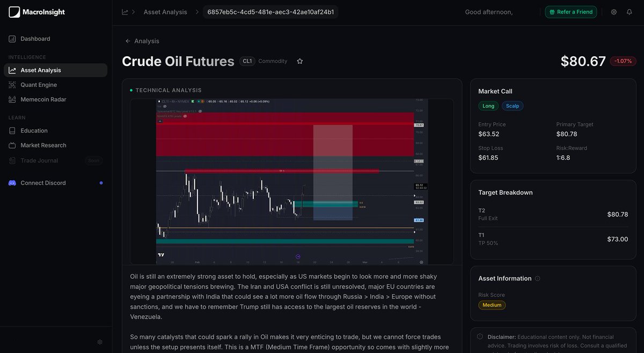The height and width of the screenshot is (353, 644).
Task: Select the Memecoin Radar icon
Action: tap(12, 99)
